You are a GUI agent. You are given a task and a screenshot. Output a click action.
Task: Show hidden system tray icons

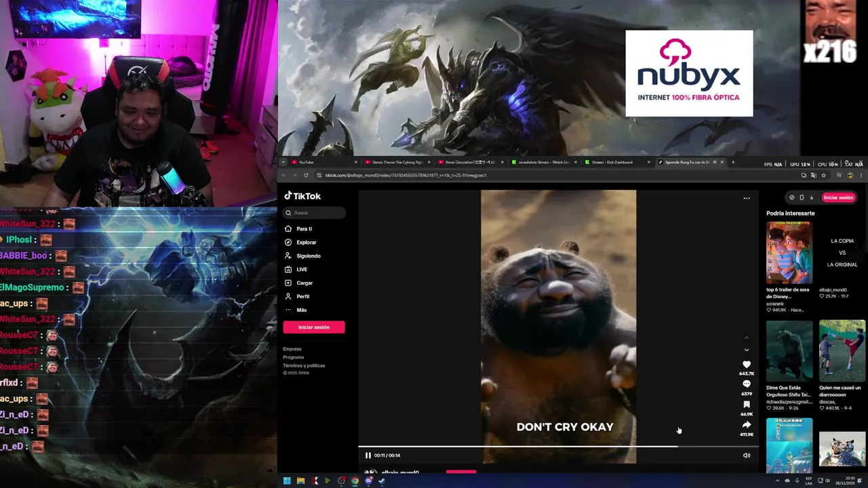point(777,481)
